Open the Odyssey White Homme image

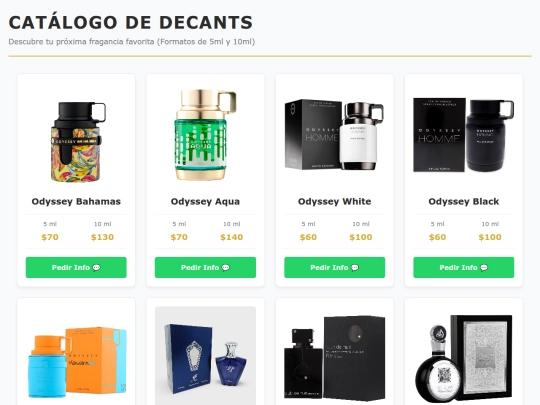point(334,136)
